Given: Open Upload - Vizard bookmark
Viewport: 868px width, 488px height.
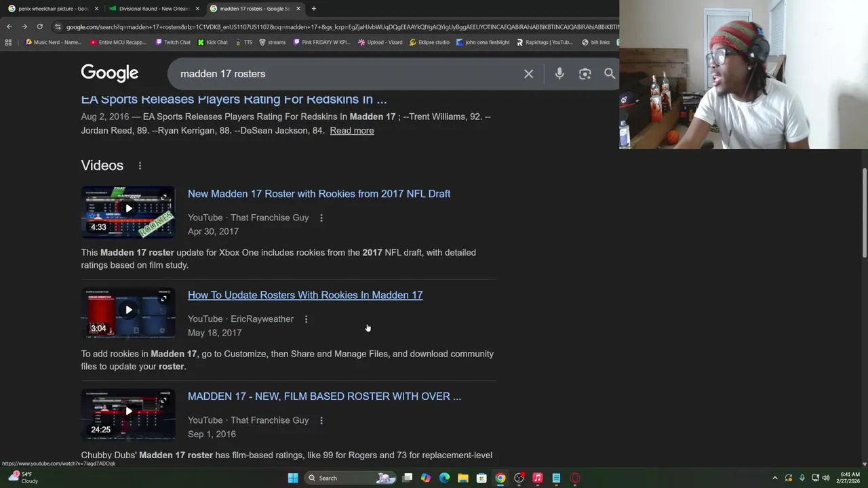Looking at the screenshot, I should [x=380, y=42].
